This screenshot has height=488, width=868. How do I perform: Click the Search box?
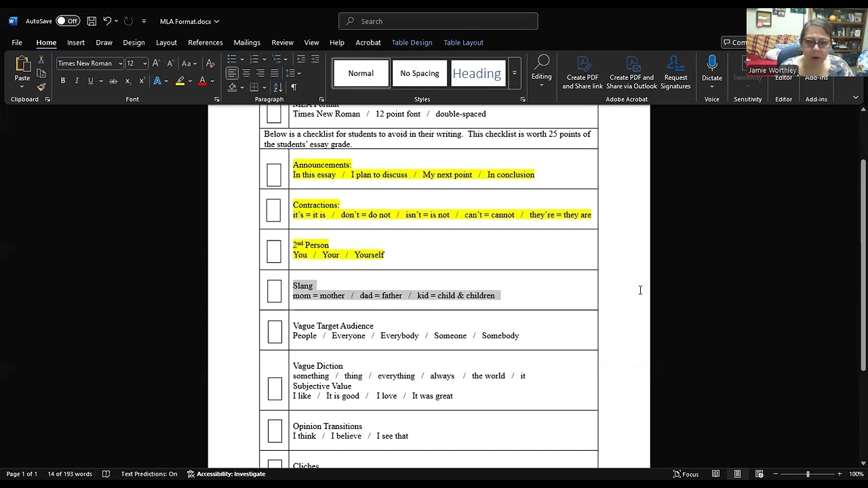click(x=438, y=21)
